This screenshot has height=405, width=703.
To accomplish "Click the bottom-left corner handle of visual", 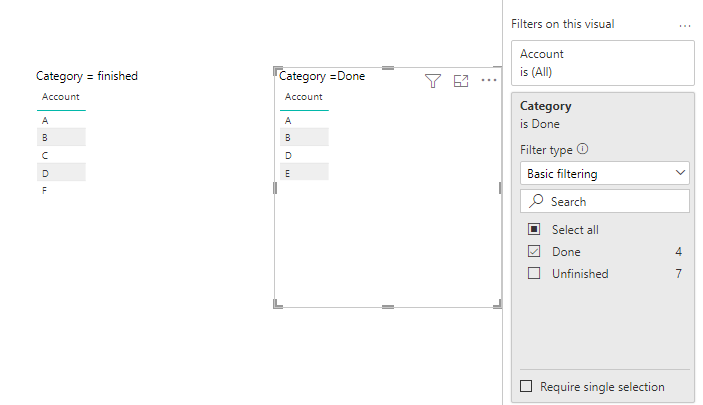I will [x=278, y=305].
